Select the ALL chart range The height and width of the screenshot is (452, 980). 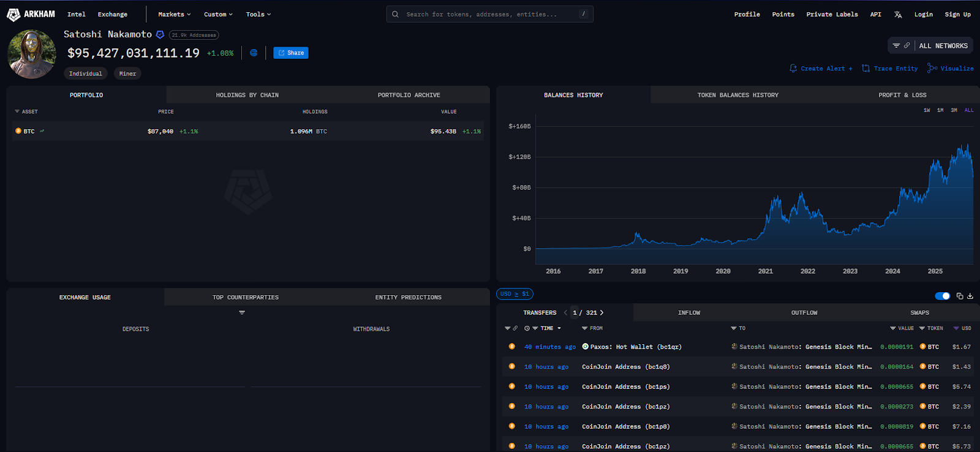click(x=969, y=110)
